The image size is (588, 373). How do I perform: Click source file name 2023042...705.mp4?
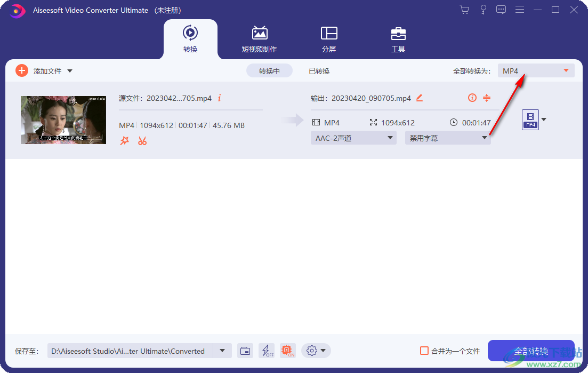(179, 98)
